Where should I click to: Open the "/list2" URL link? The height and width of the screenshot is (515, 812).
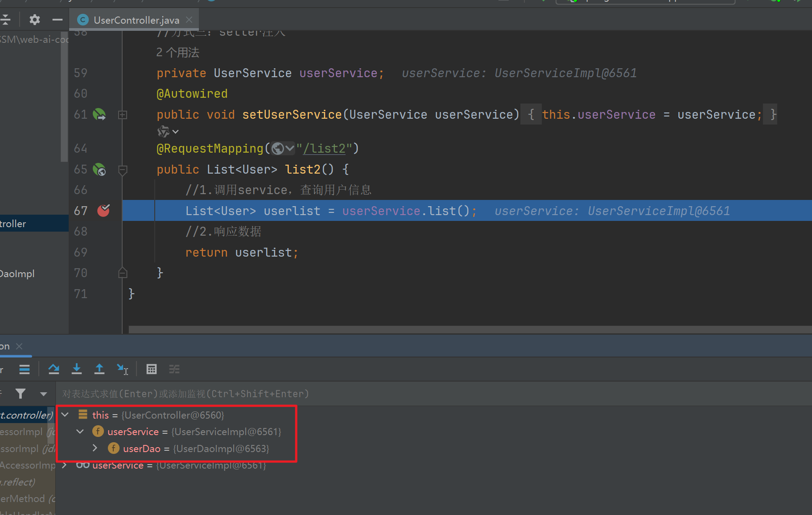324,149
